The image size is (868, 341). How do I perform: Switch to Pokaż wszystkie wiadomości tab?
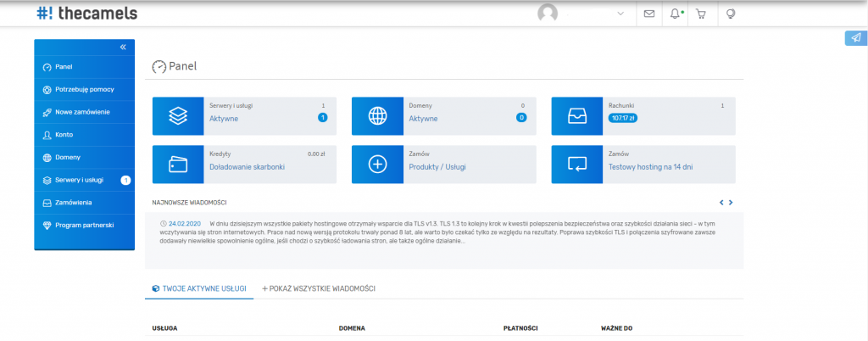point(319,288)
